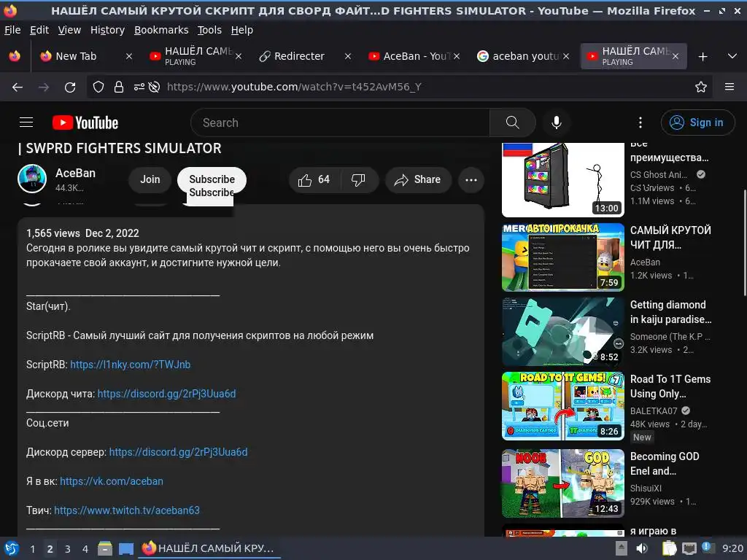
Task: Bookmark this page with the star icon
Action: tap(701, 87)
